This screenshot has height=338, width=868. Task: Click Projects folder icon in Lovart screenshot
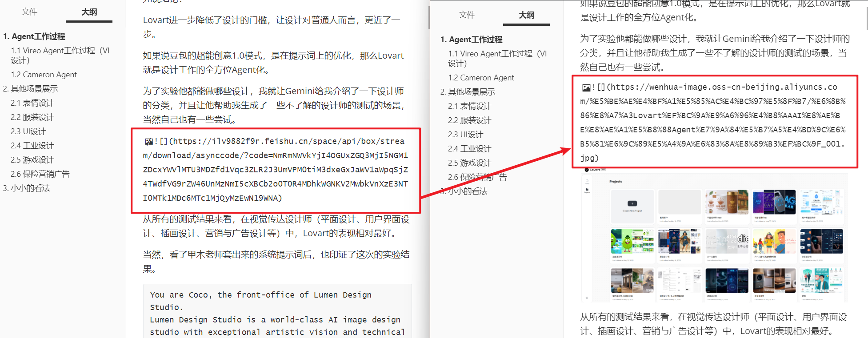pos(587,190)
